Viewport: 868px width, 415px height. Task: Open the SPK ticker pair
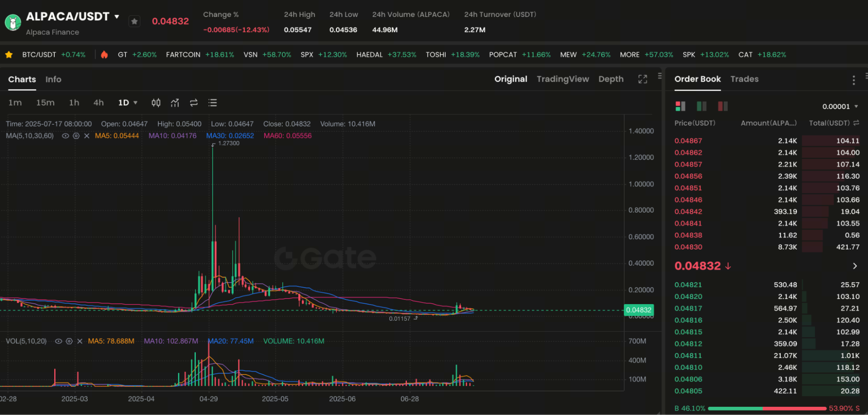(706, 55)
